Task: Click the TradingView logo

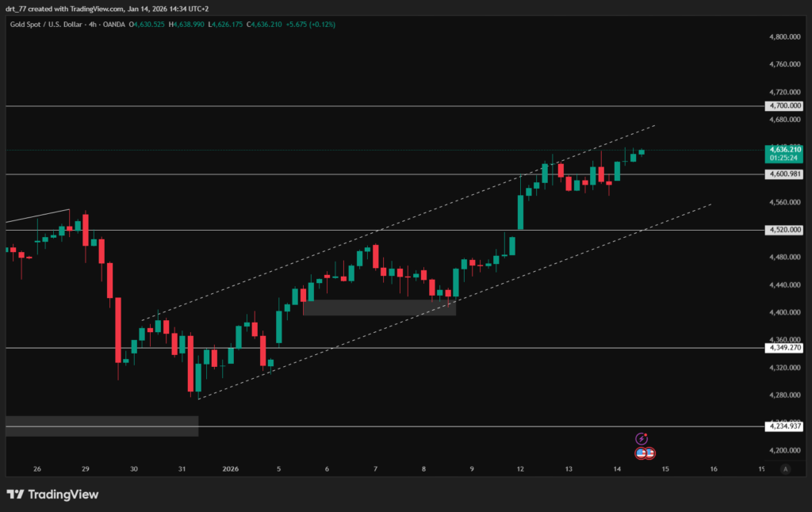Action: 52,495
